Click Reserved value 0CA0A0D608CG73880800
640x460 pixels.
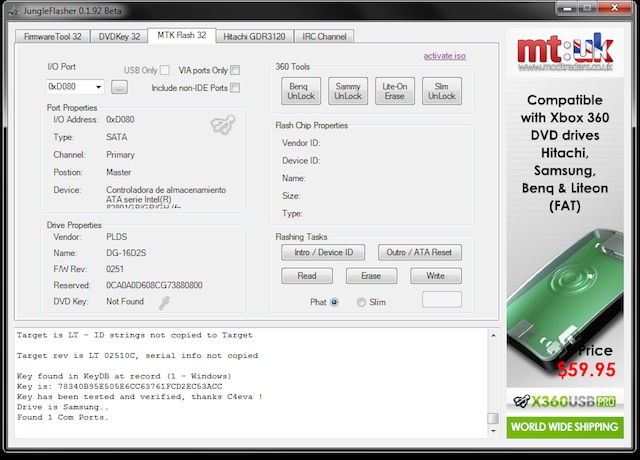pyautogui.click(x=154, y=285)
